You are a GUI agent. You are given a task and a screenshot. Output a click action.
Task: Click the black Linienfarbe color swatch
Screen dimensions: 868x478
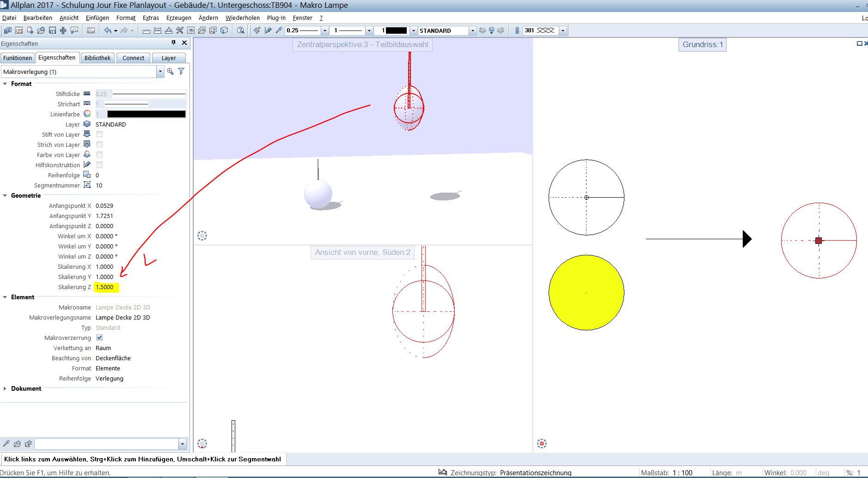tap(146, 114)
